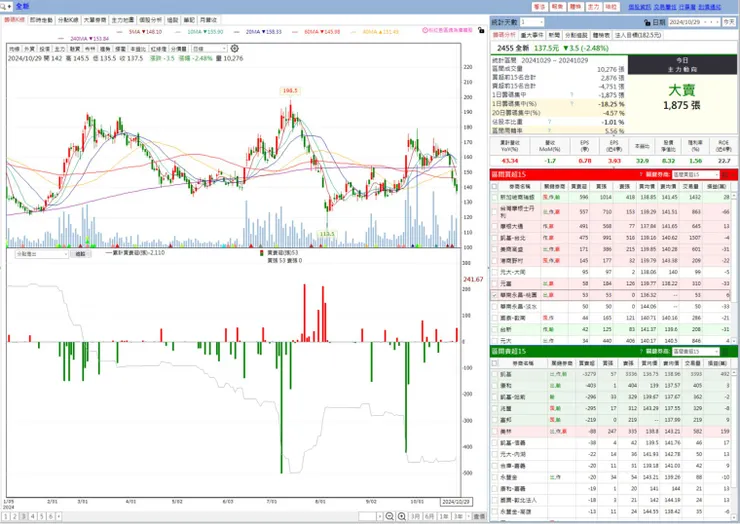Open the 重大事件 tab in right panel
The image size is (740, 524).
(x=532, y=35)
